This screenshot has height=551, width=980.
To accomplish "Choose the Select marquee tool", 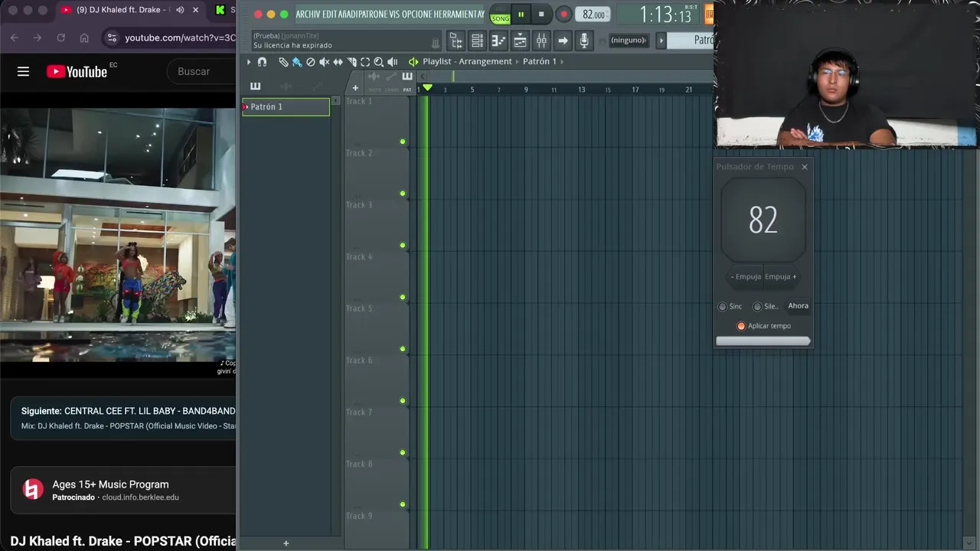I will coord(365,62).
